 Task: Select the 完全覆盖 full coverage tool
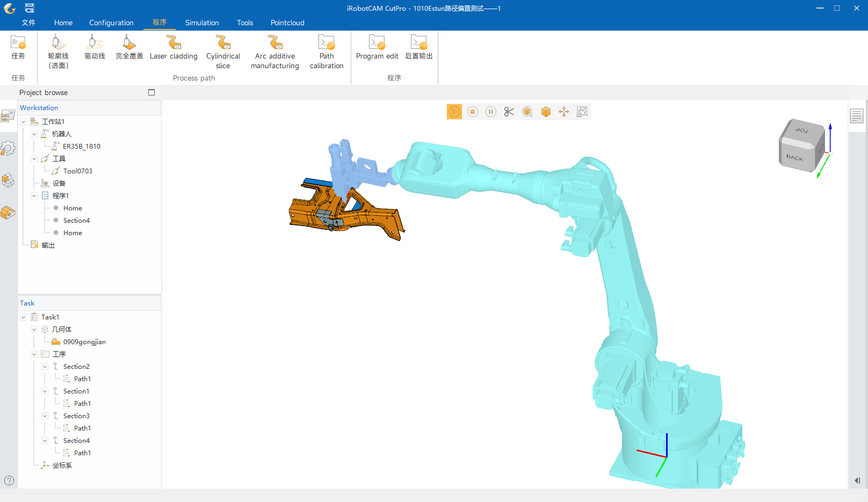tap(129, 47)
